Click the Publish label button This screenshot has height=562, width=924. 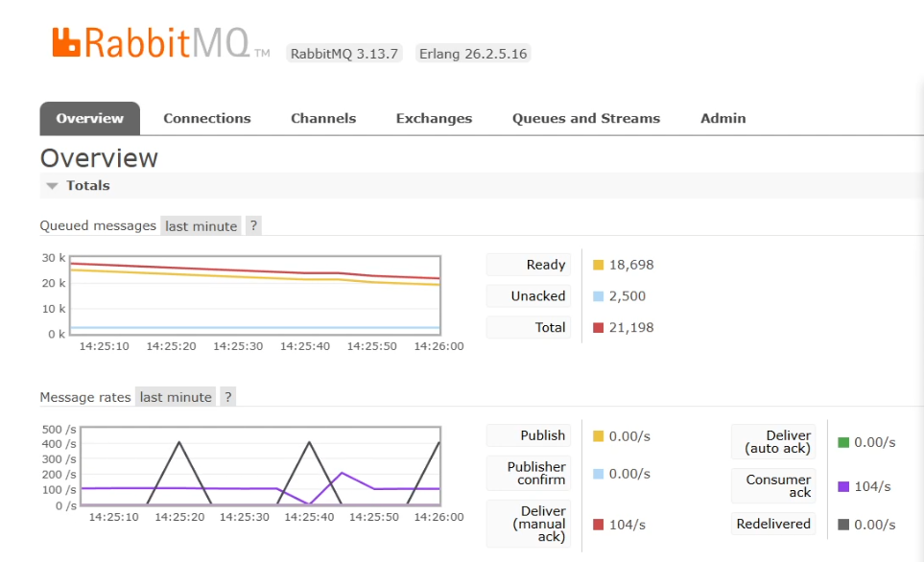pos(529,435)
